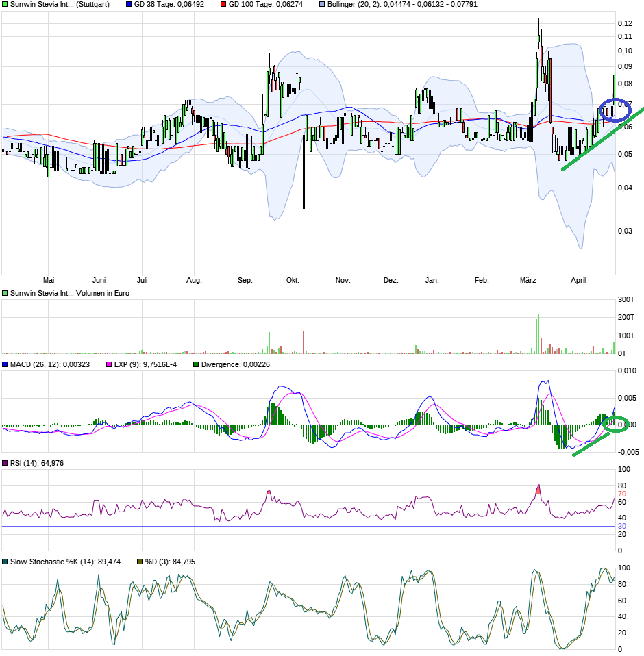644x656 pixels.
Task: Click the green Sunwin Stevia legend swatch
Action: 5,5
